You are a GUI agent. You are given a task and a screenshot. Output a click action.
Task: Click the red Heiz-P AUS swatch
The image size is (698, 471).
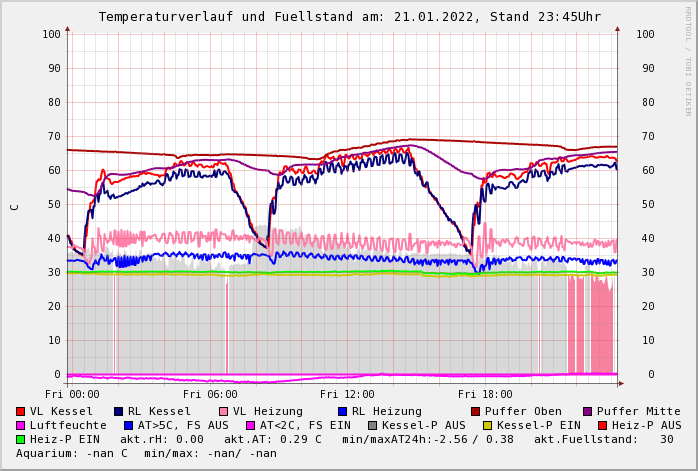[x=602, y=425]
